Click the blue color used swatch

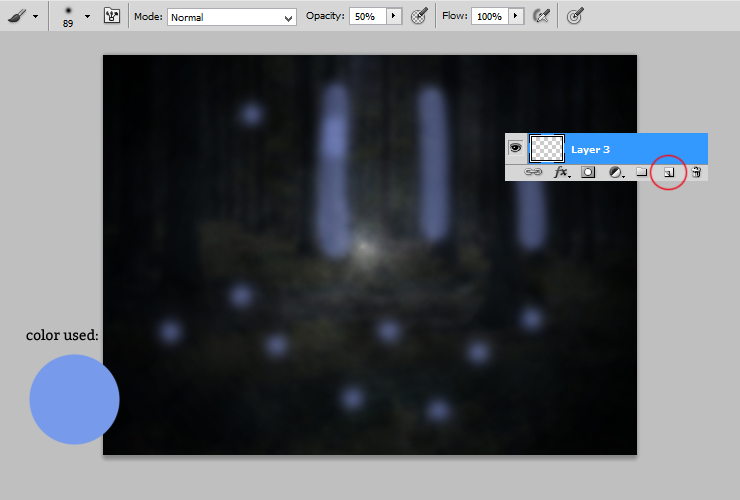(x=74, y=399)
